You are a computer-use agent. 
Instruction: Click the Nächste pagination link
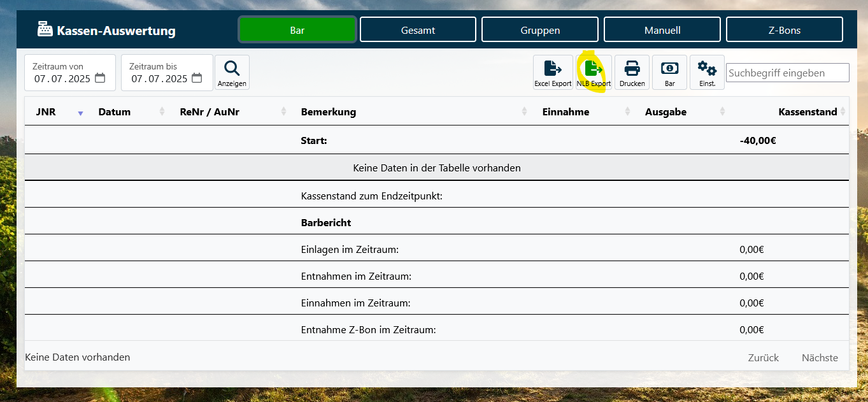pos(820,357)
